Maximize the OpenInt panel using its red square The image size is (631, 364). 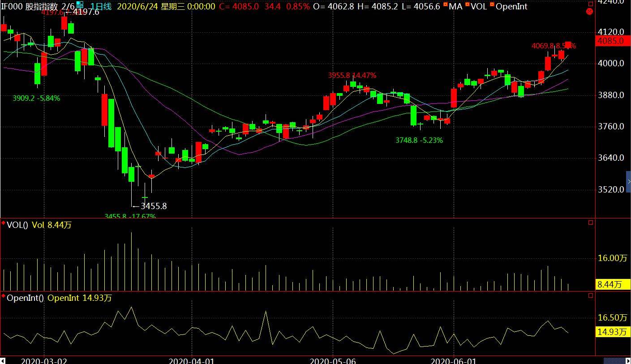591,295
